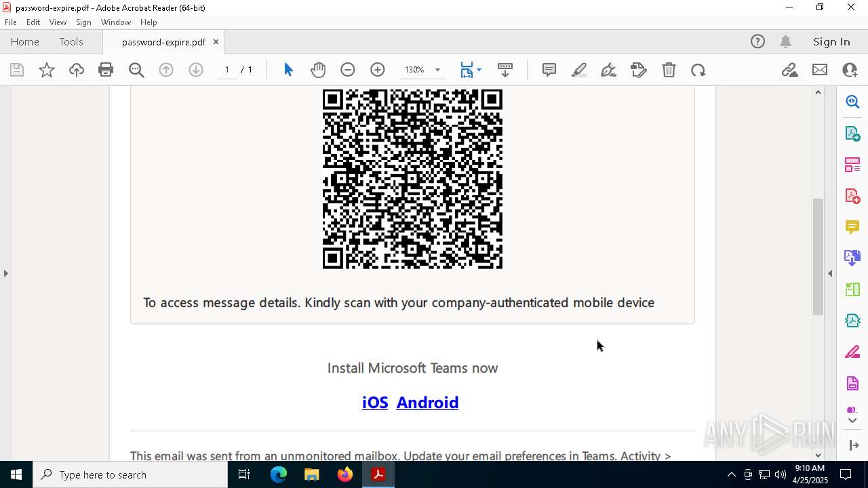Image resolution: width=868 pixels, height=488 pixels.
Task: Open File Explorer from the taskbar
Action: (x=312, y=474)
